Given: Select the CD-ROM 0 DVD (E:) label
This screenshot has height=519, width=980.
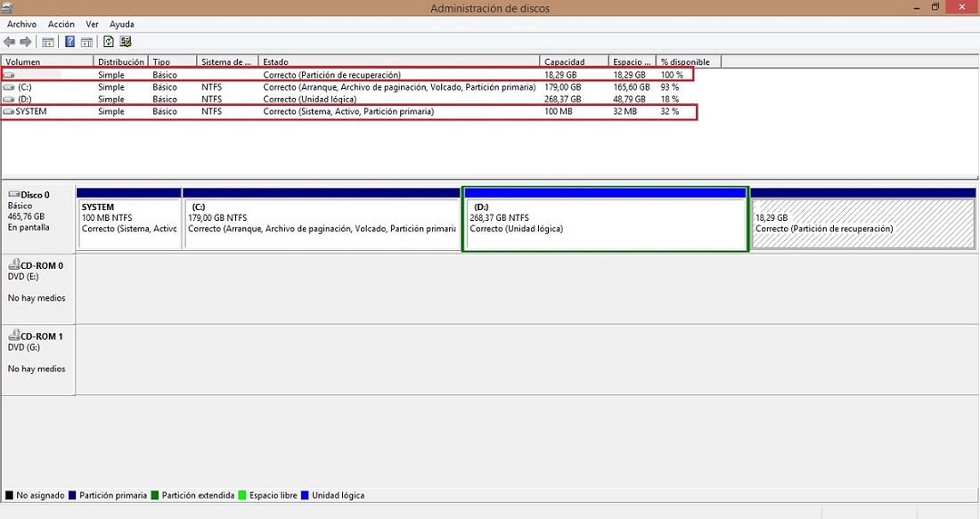Looking at the screenshot, I should (38, 288).
